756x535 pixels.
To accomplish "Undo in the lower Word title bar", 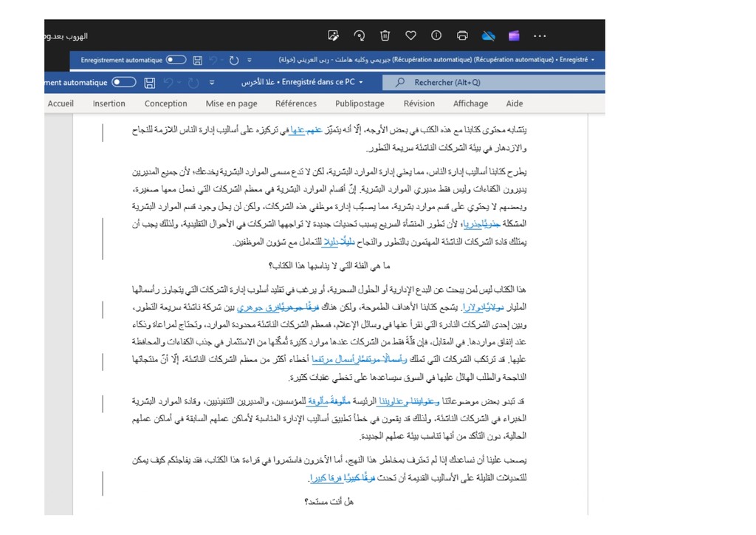I will click(x=168, y=83).
